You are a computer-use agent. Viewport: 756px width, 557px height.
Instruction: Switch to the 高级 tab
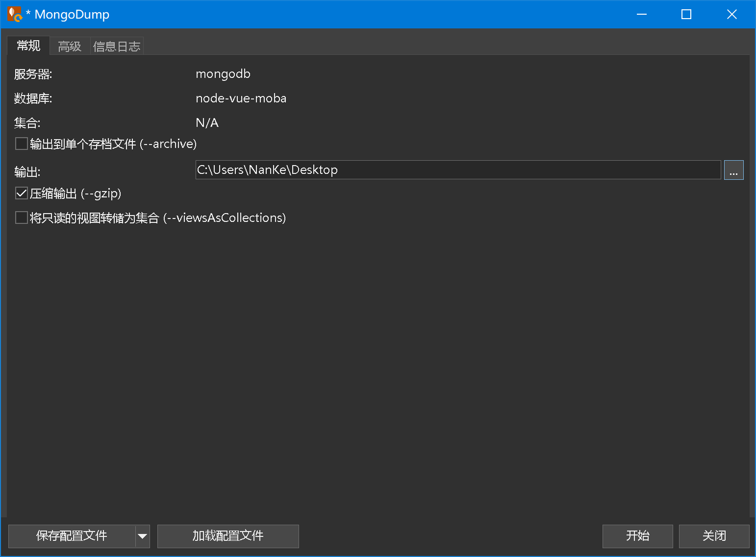(x=69, y=46)
